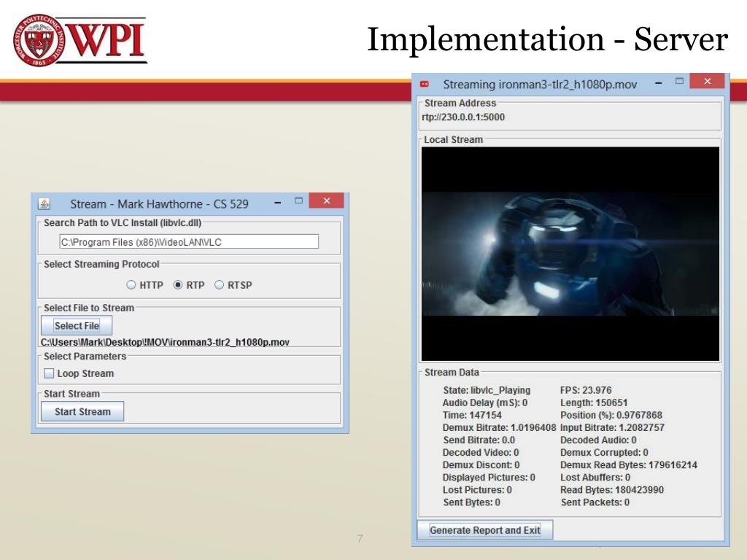This screenshot has width=747, height=560.
Task: Click the Implementation - Server slide title
Action: pos(547,39)
